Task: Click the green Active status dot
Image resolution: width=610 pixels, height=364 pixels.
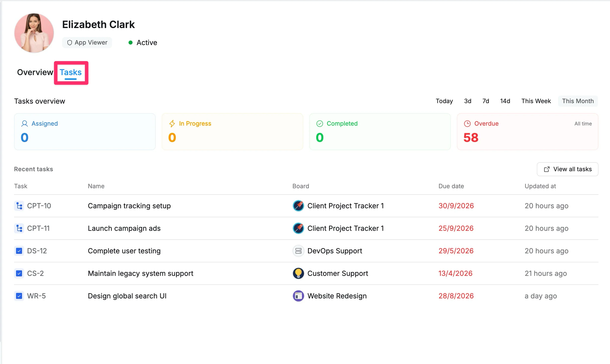Action: click(x=130, y=43)
